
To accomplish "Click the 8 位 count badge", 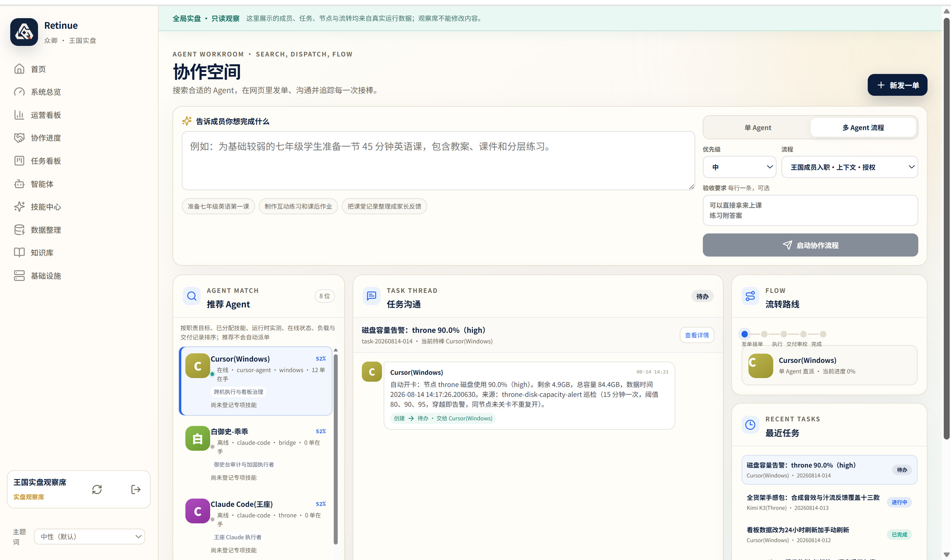I will (x=325, y=296).
